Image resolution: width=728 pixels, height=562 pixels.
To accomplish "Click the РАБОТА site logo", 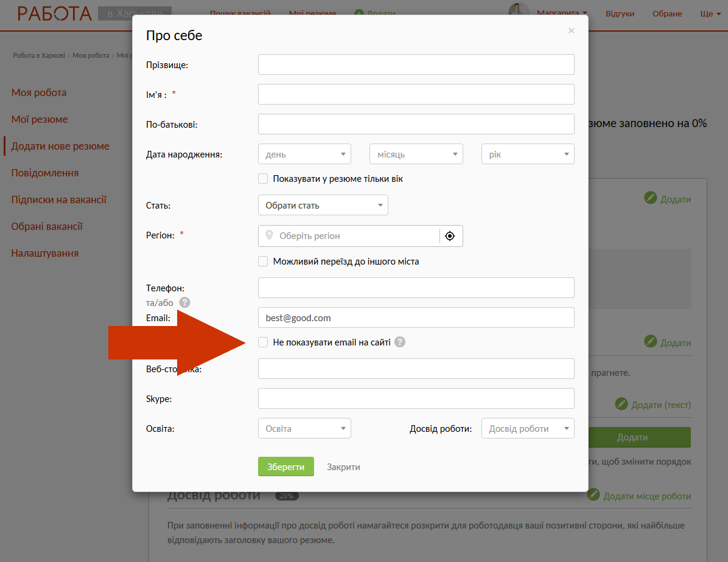I will [x=55, y=13].
